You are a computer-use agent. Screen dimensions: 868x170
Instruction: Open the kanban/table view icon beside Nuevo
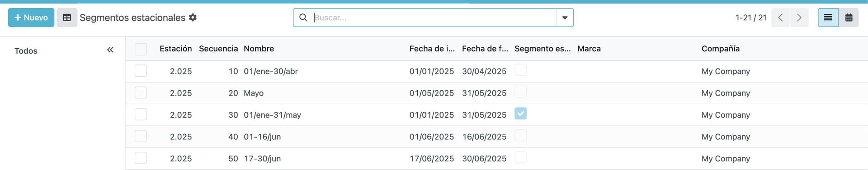pyautogui.click(x=67, y=18)
